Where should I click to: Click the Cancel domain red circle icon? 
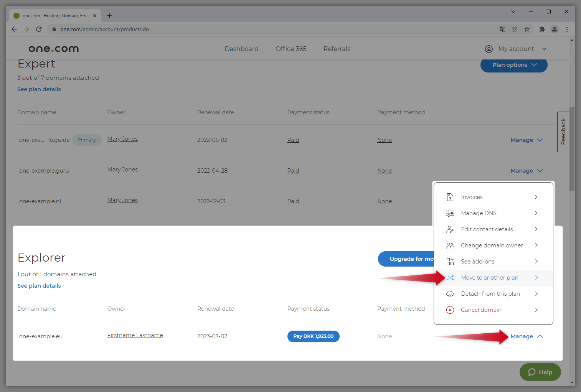click(450, 310)
